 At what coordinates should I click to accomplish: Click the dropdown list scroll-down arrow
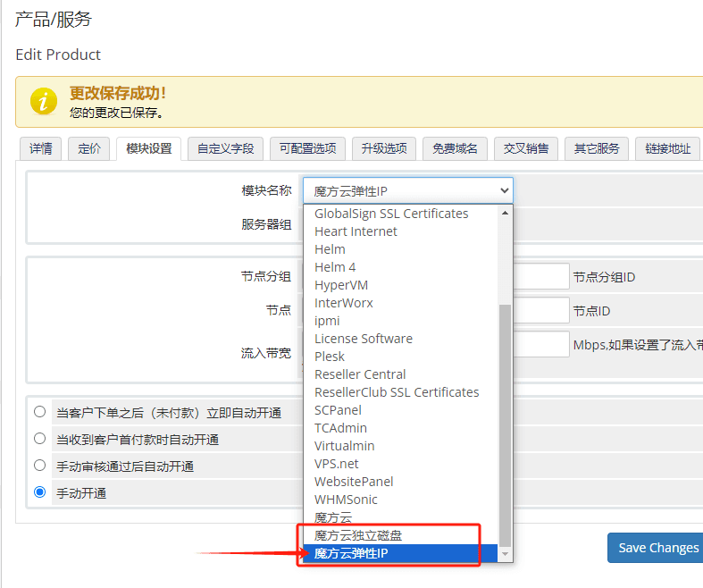[x=506, y=554]
